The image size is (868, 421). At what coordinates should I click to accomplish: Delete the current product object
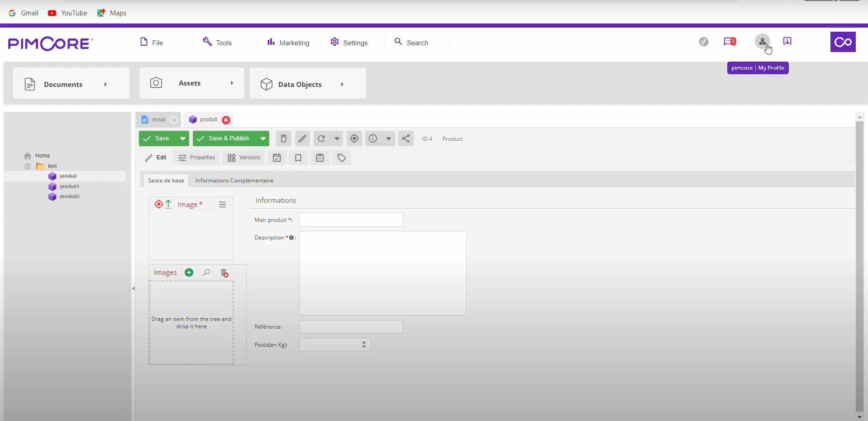[283, 139]
